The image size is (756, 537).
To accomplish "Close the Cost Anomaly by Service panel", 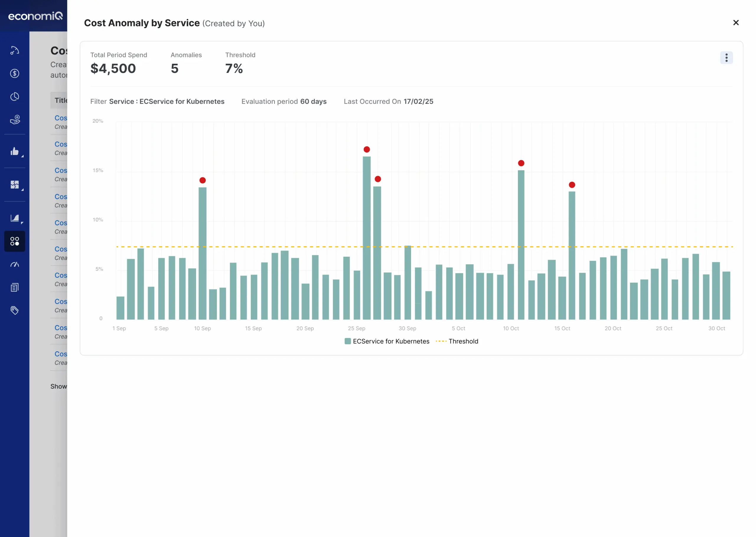I will point(736,22).
